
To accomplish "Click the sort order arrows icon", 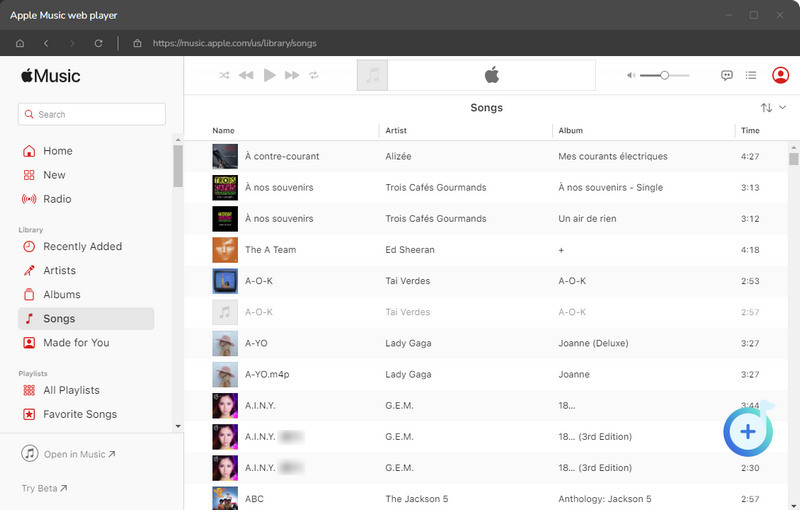I will tap(766, 108).
